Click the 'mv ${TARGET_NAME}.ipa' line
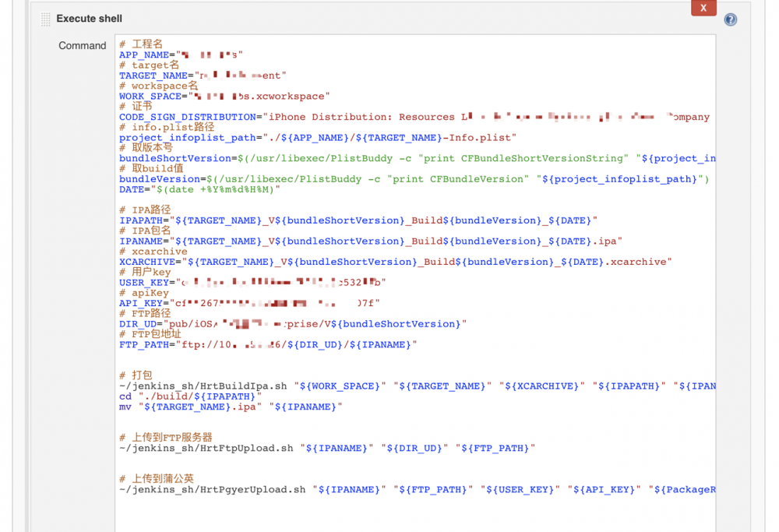The width and height of the screenshot is (779, 532). [231, 407]
